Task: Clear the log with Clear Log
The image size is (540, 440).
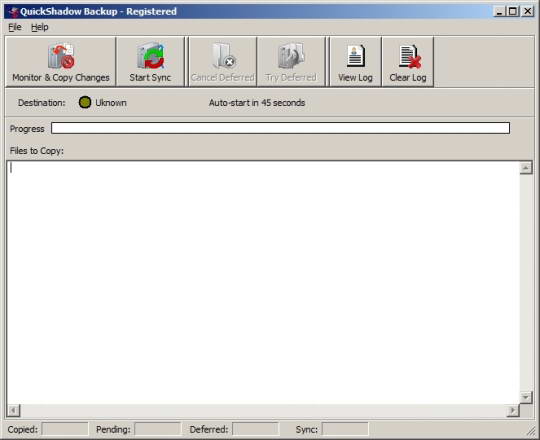Action: pyautogui.click(x=408, y=62)
